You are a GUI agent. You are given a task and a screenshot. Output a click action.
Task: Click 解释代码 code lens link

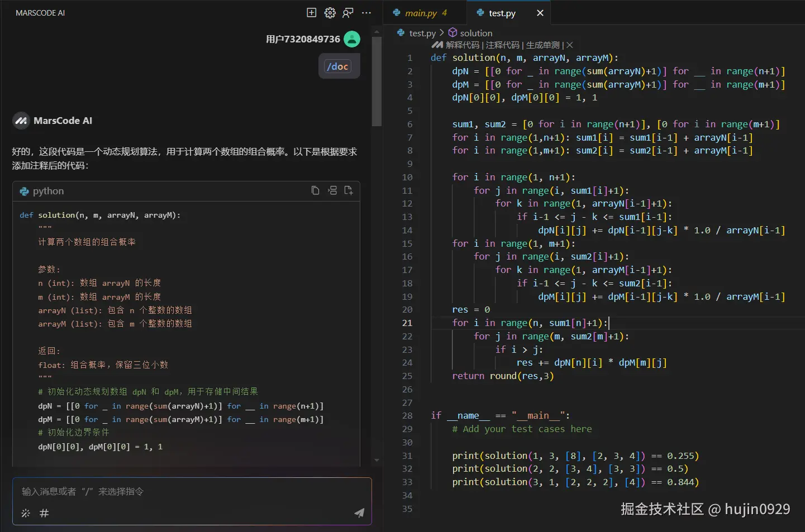(463, 45)
